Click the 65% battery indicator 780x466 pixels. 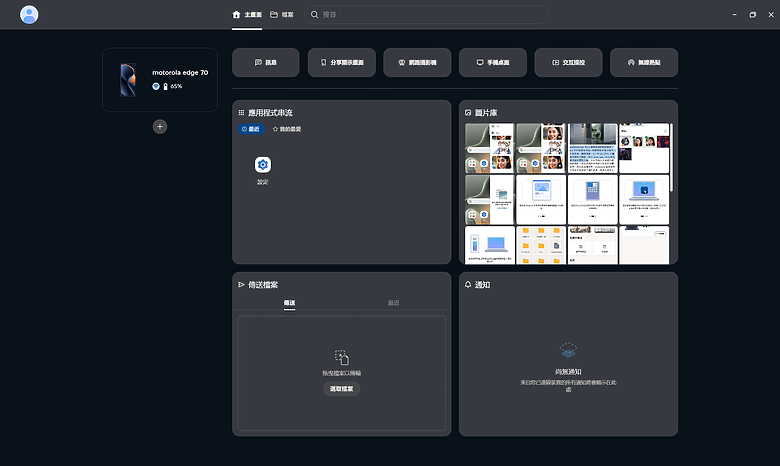173,87
